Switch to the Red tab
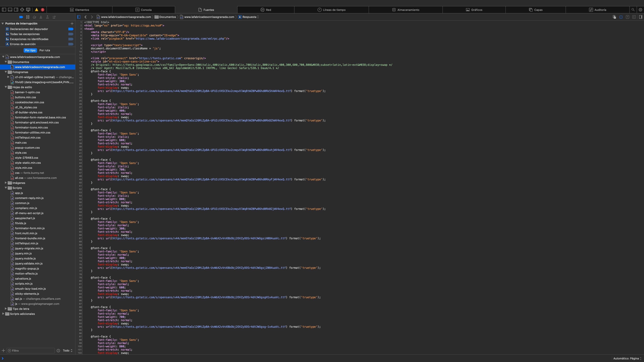The image size is (644, 362). point(266,10)
